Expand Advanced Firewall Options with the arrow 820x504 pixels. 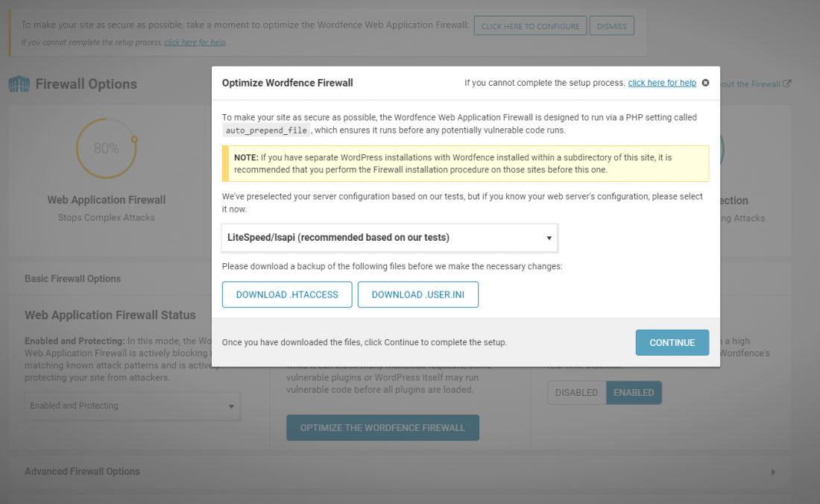point(773,472)
